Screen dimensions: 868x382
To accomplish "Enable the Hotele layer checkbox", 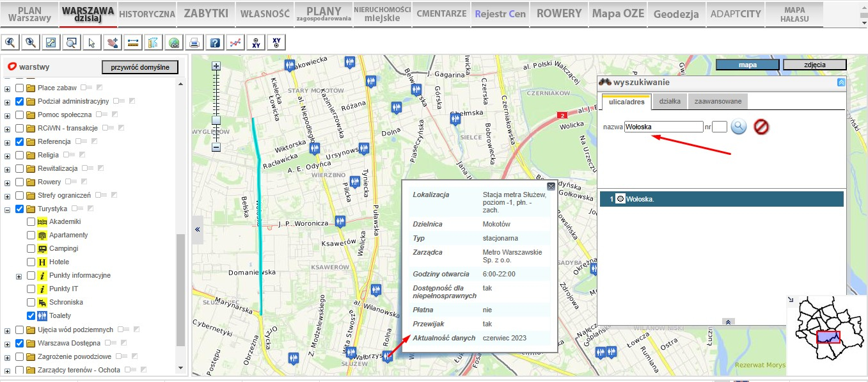I will (31, 262).
